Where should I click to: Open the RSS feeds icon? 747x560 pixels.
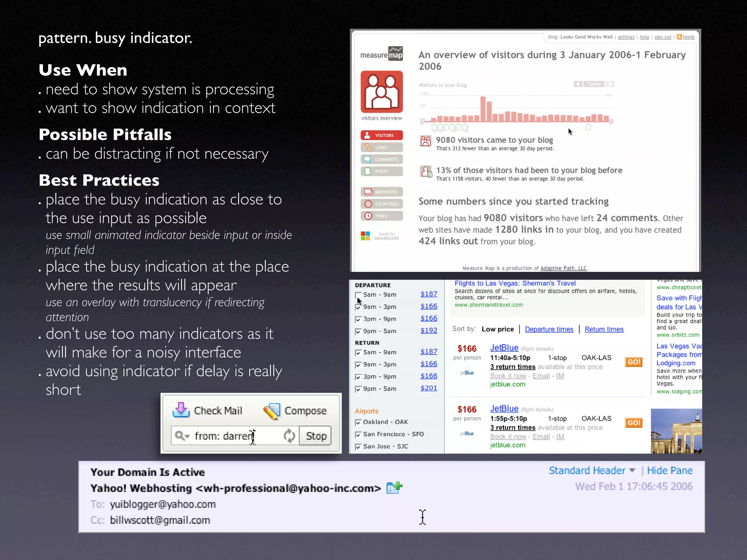[x=680, y=37]
